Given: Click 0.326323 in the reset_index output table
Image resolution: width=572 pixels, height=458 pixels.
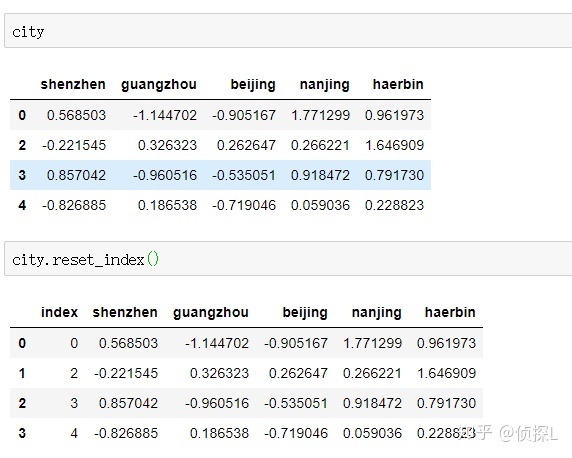Looking at the screenshot, I should point(220,373).
